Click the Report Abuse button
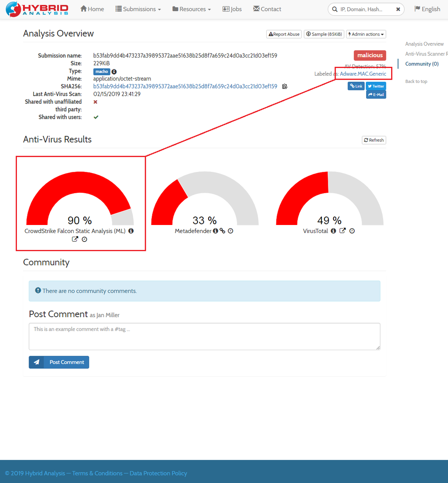 click(x=284, y=34)
